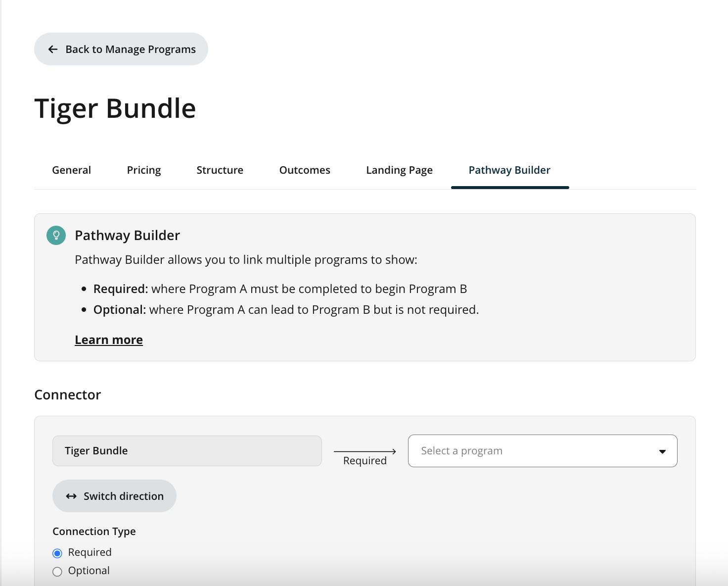
Task: Click the lightbulb tip icon
Action: tap(56, 235)
